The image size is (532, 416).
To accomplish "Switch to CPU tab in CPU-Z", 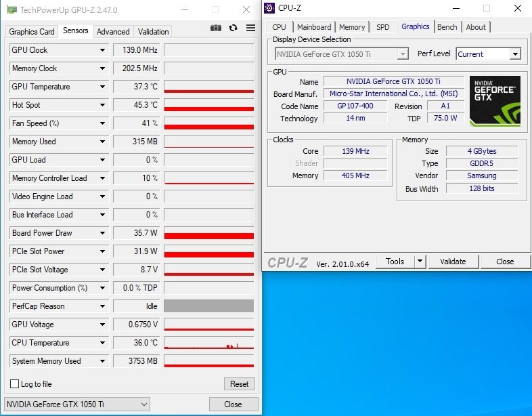I will pos(279,27).
